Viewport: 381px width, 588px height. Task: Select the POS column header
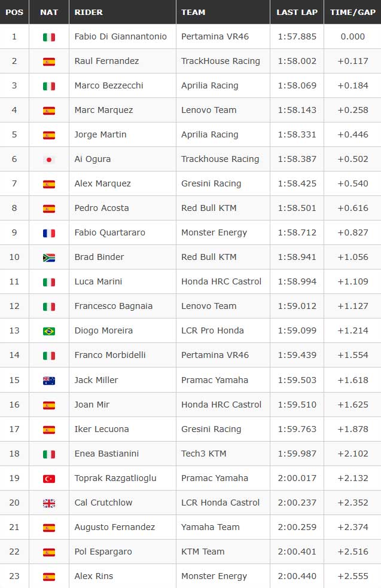click(14, 13)
